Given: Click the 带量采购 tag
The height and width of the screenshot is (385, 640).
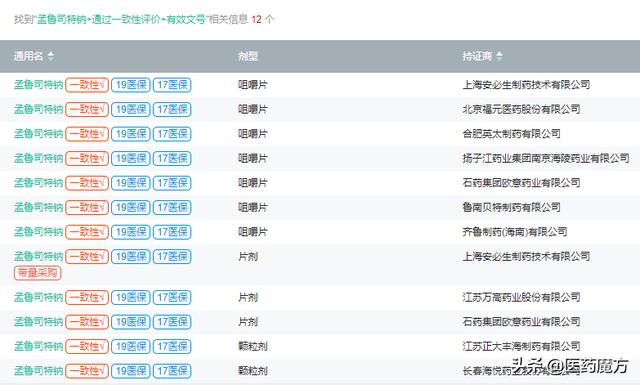Looking at the screenshot, I should (x=38, y=273).
